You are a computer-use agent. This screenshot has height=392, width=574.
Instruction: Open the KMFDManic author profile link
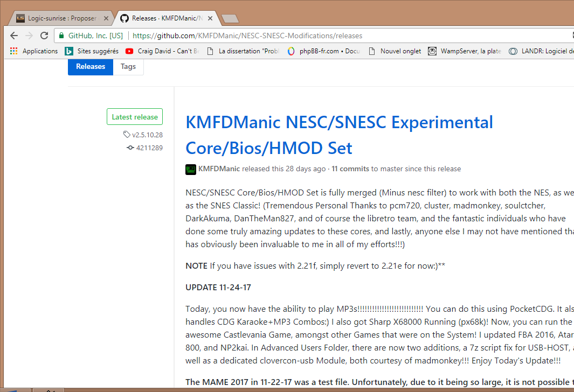coord(219,169)
